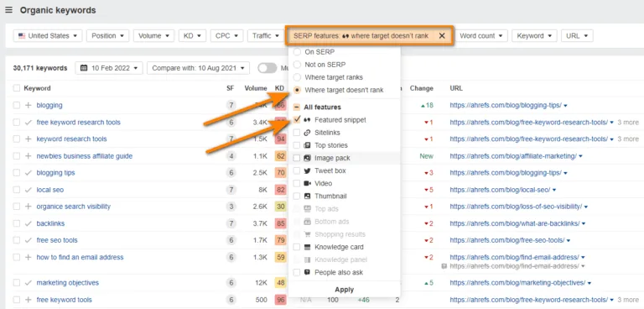
Task: Expand blogging keyword with plus icon
Action: tap(28, 105)
